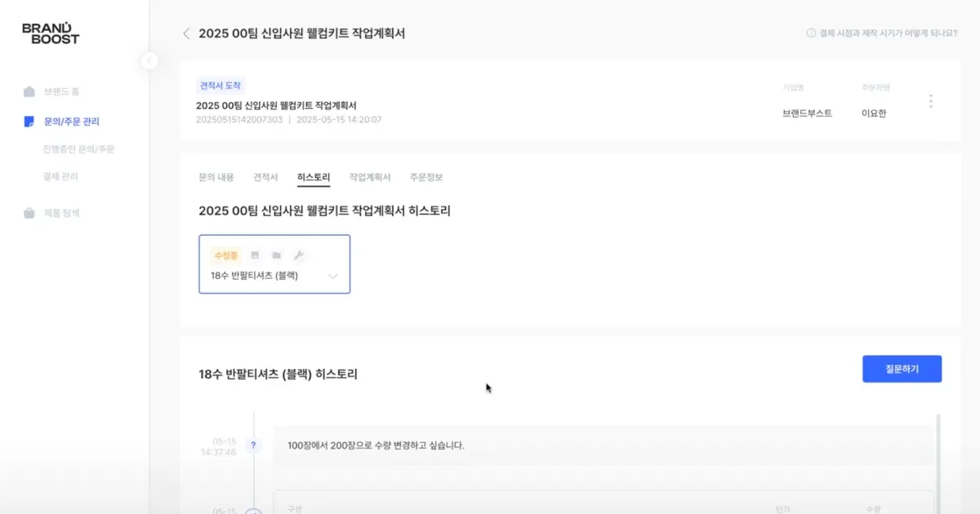Click the wrench icon on the 수정중 card
The image size is (980, 514).
pyautogui.click(x=299, y=255)
